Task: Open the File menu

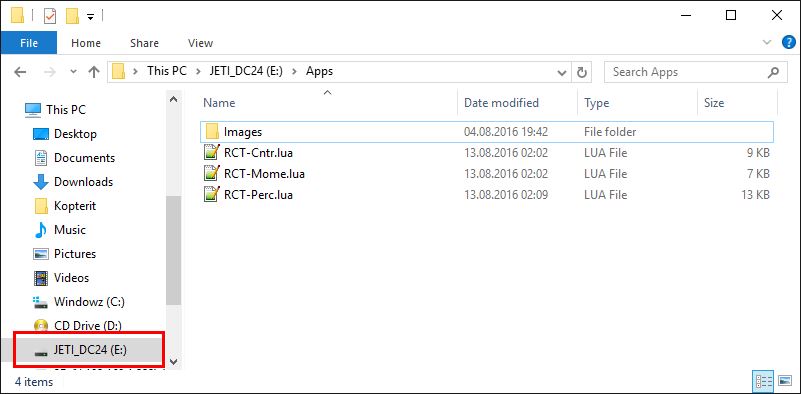Action: pyautogui.click(x=29, y=43)
